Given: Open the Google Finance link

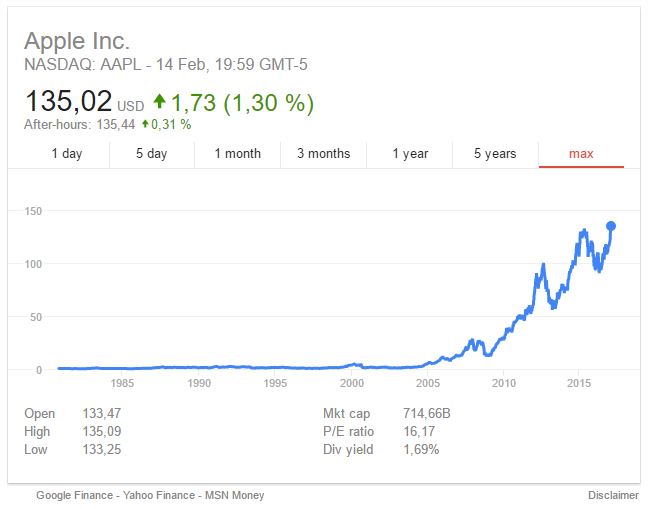Looking at the screenshot, I should (75, 495).
